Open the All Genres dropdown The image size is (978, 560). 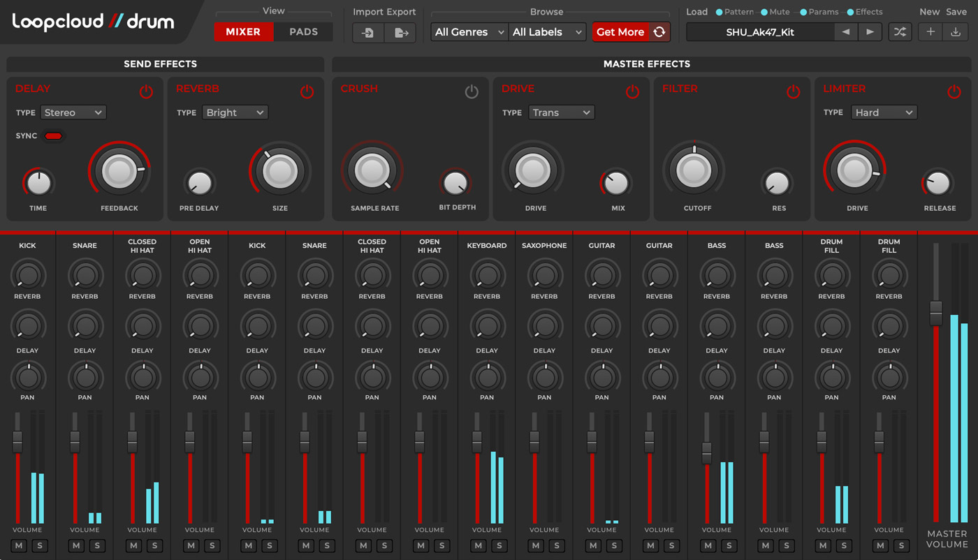click(x=469, y=31)
